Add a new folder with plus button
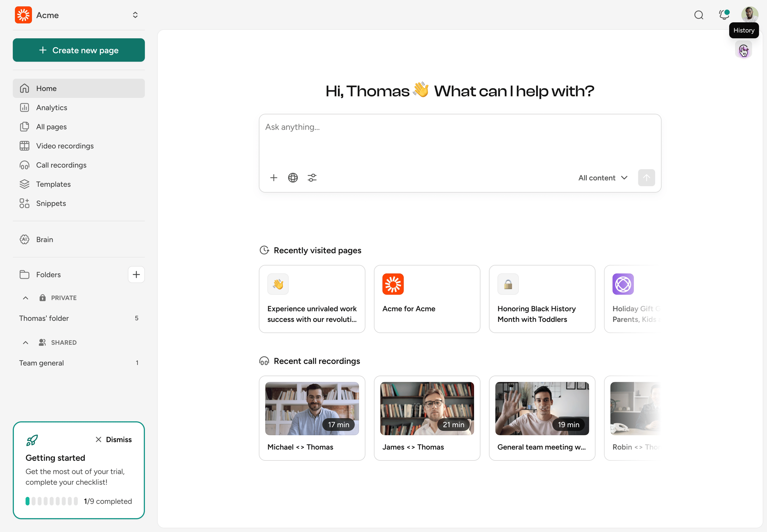Viewport: 767px width, 532px height. tap(136, 274)
